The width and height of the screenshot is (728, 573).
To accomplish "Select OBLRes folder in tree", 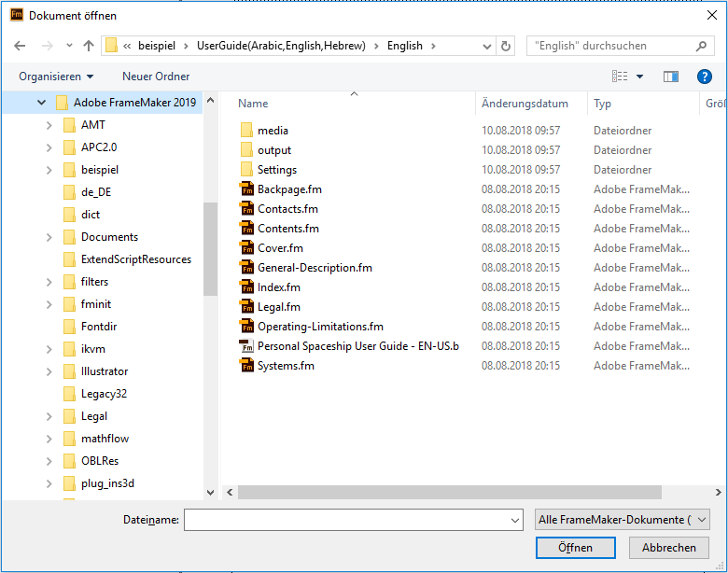I will (100, 461).
